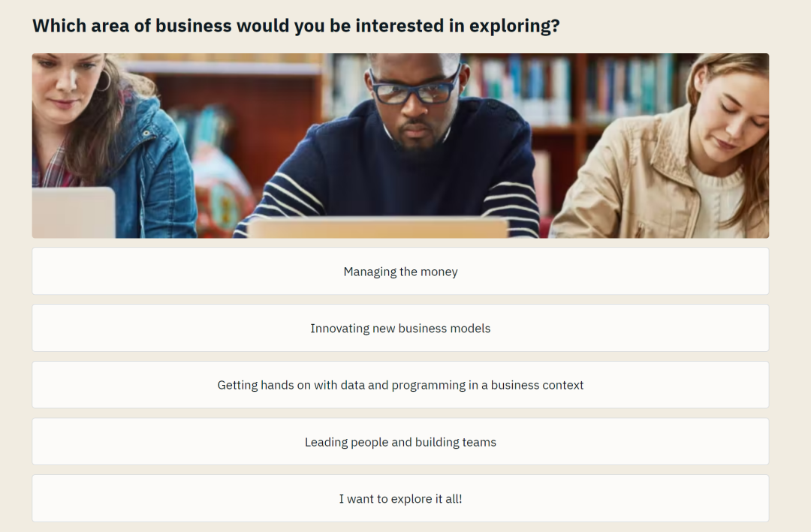Click the hoop earring on left woman
This screenshot has width=811, height=532.
pyautogui.click(x=103, y=80)
